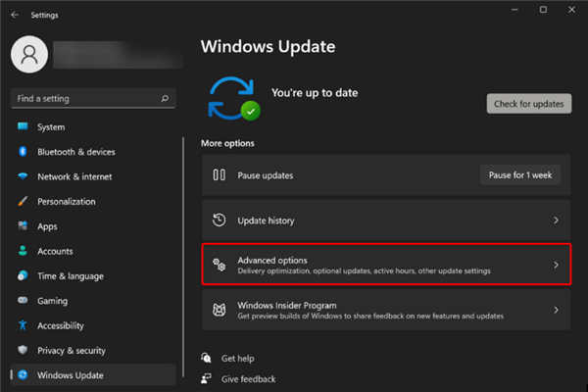This screenshot has width=588, height=392.
Task: Select Accounts in sidebar
Action: point(93,251)
